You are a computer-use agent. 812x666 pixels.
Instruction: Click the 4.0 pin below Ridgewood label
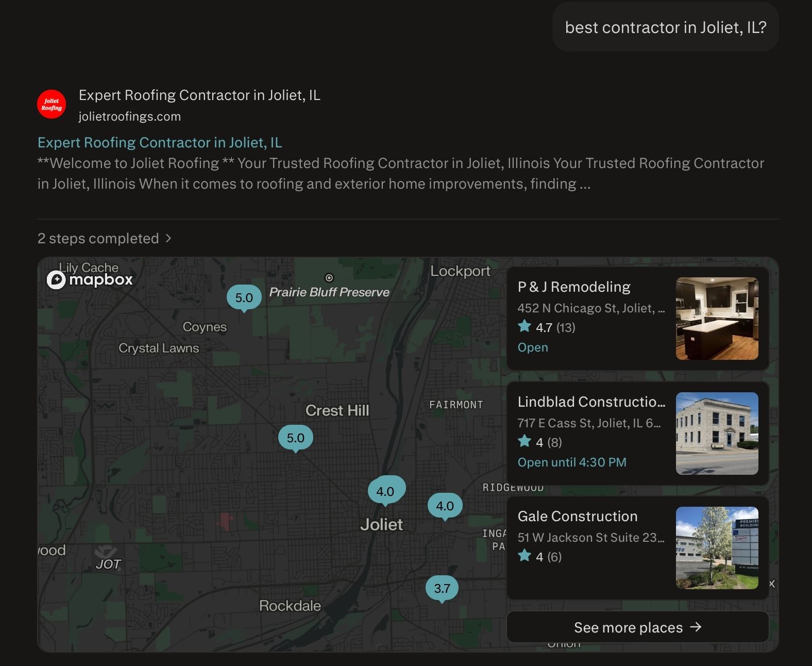pyautogui.click(x=445, y=506)
